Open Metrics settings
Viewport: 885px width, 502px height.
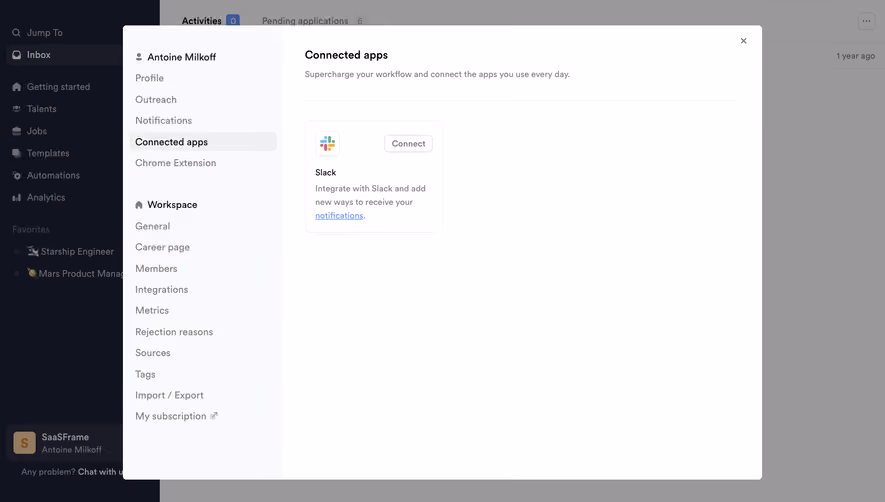152,311
